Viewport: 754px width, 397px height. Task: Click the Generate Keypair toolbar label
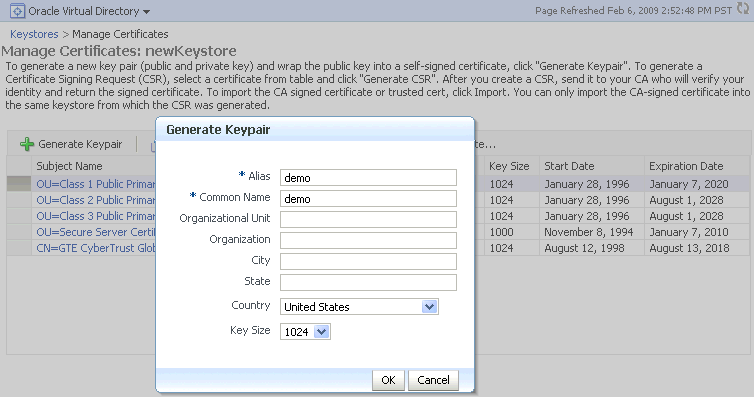point(80,144)
